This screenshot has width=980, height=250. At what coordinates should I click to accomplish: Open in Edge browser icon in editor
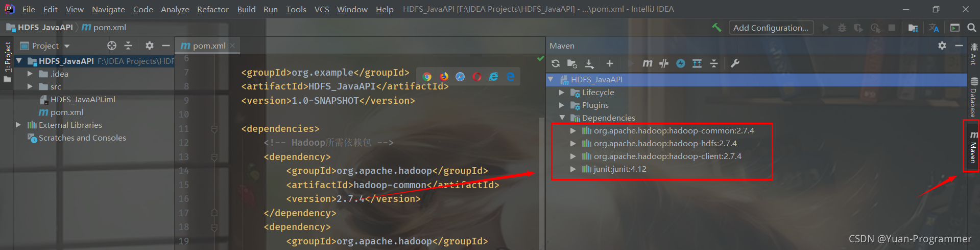point(510,77)
